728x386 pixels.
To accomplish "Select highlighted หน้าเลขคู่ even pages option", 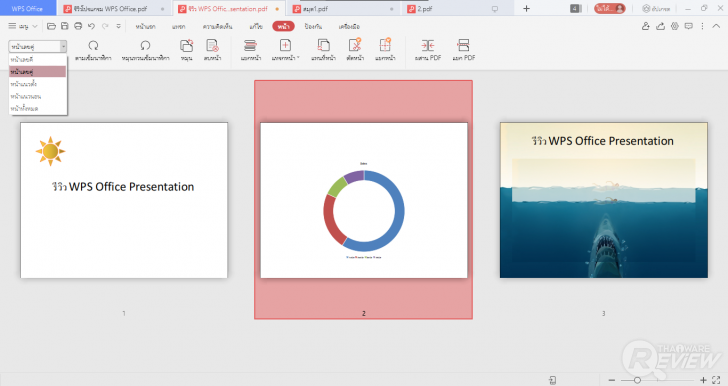I will 38,72.
